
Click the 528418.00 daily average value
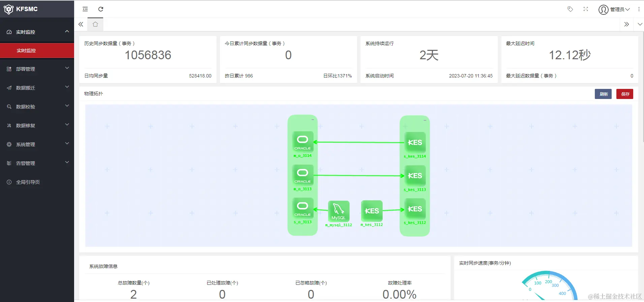[x=200, y=76]
